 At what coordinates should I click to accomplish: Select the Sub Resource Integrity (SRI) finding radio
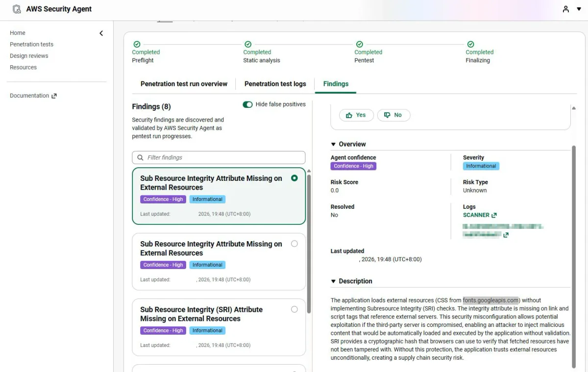(294, 309)
